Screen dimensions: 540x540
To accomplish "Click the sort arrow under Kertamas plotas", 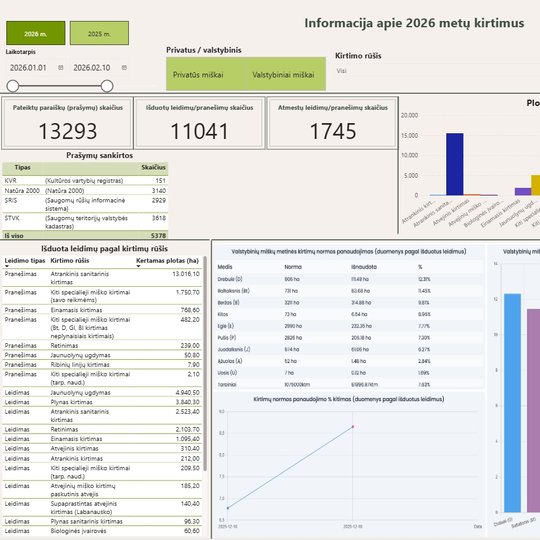I will coord(138,266).
